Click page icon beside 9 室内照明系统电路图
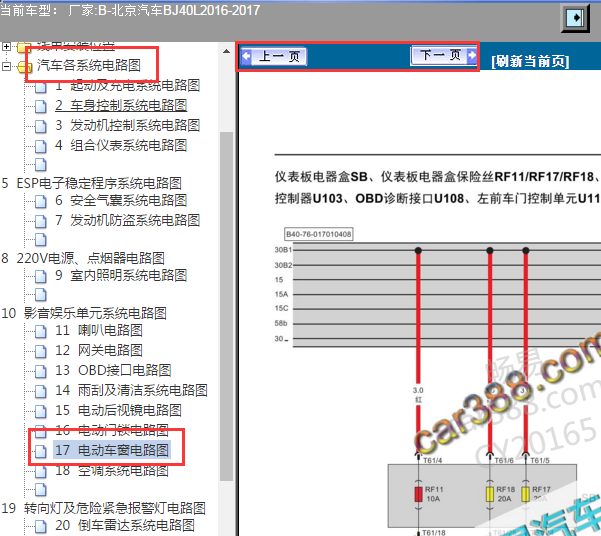 pos(41,276)
